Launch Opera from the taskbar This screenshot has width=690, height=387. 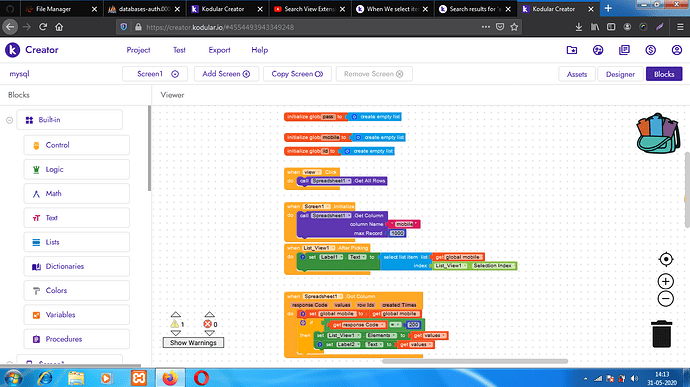click(201, 378)
